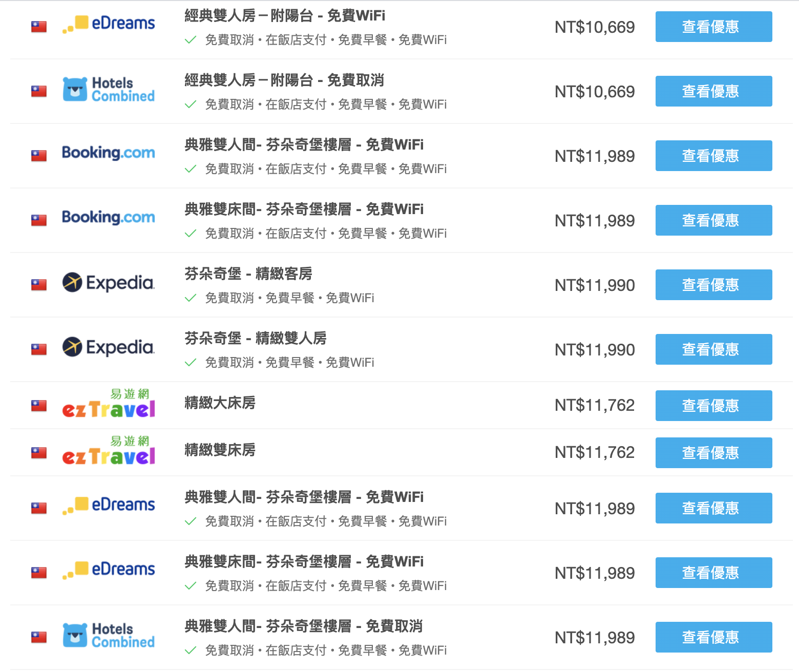
Task: Open Booking.com title 典雅雙床間- 芬朵奇堡樓層
Action: 304,209
